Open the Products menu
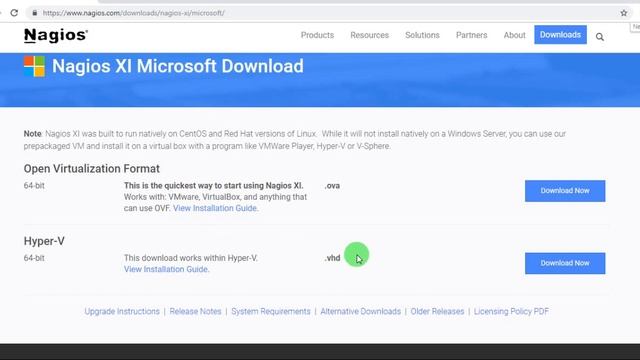The image size is (640, 360). (317, 35)
